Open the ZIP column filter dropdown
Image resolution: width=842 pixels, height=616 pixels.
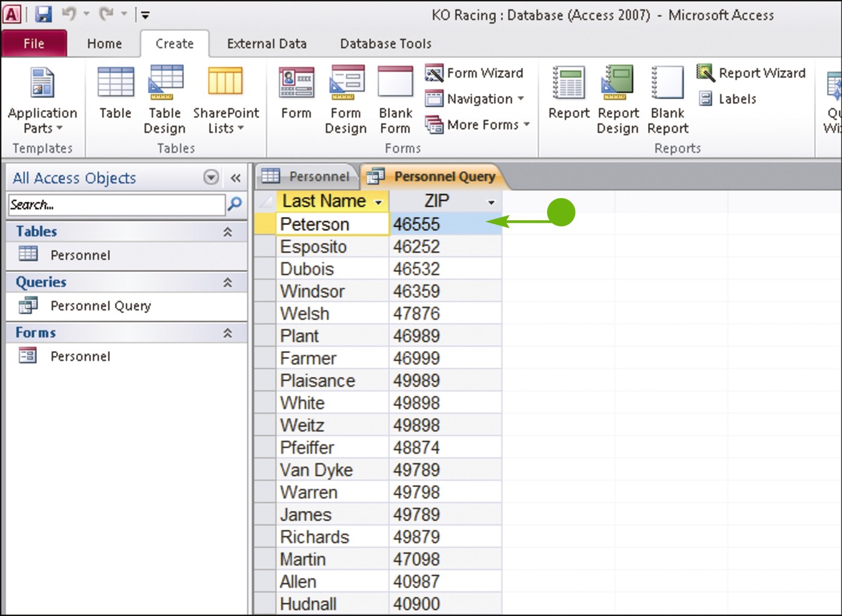(491, 203)
